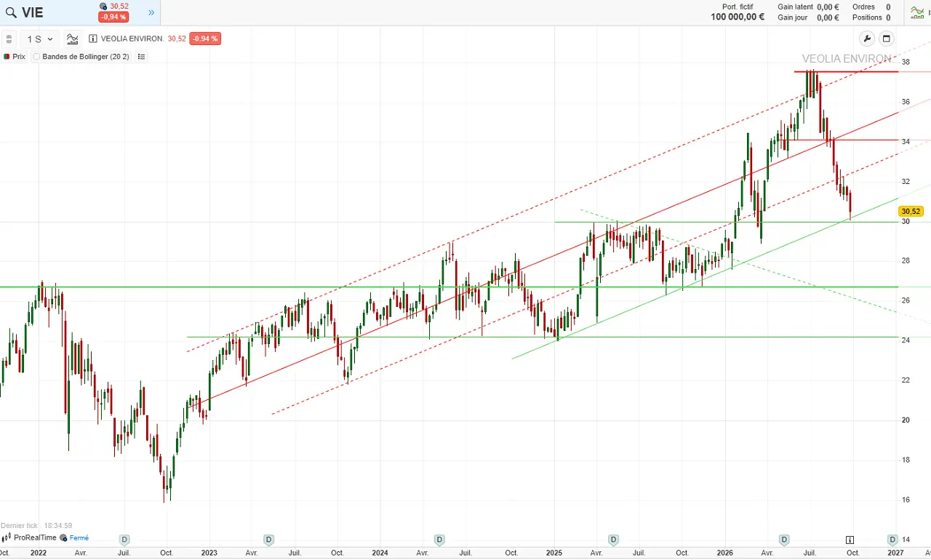Open the indicators chart icon next to timeframe
This screenshot has height=560, width=931.
tap(72, 39)
